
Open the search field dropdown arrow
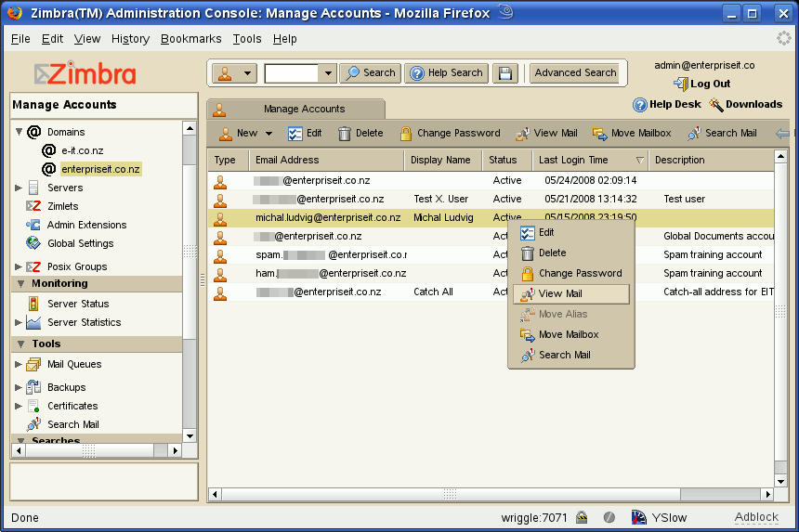pos(328,73)
